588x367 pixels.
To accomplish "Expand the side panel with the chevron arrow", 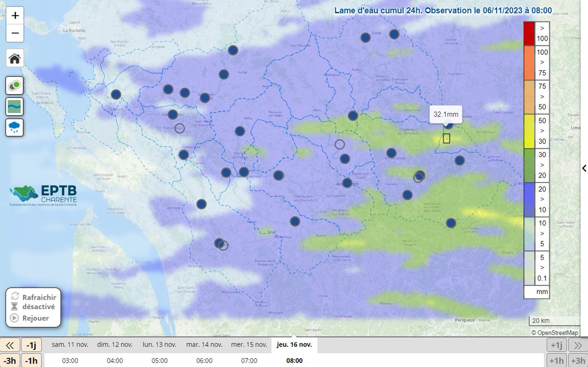I will (584, 168).
